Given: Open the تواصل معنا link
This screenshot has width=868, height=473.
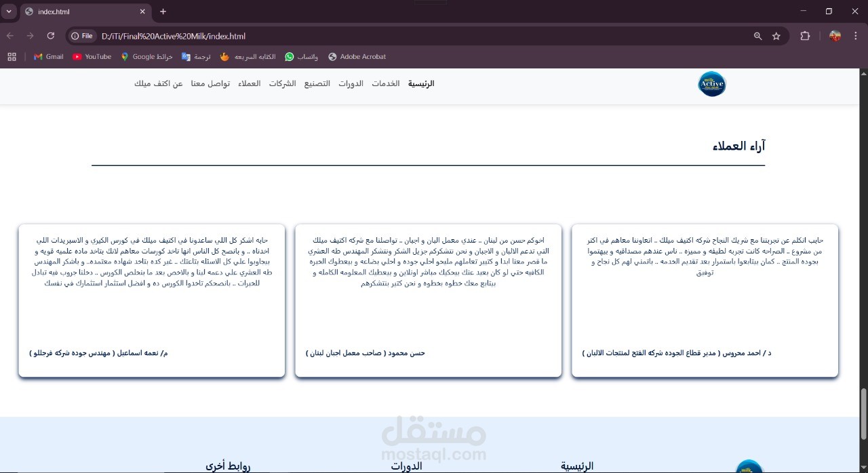Looking at the screenshot, I should pos(210,84).
